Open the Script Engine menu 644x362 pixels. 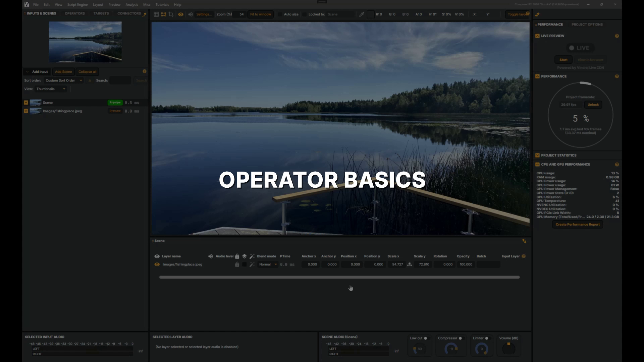tap(77, 5)
